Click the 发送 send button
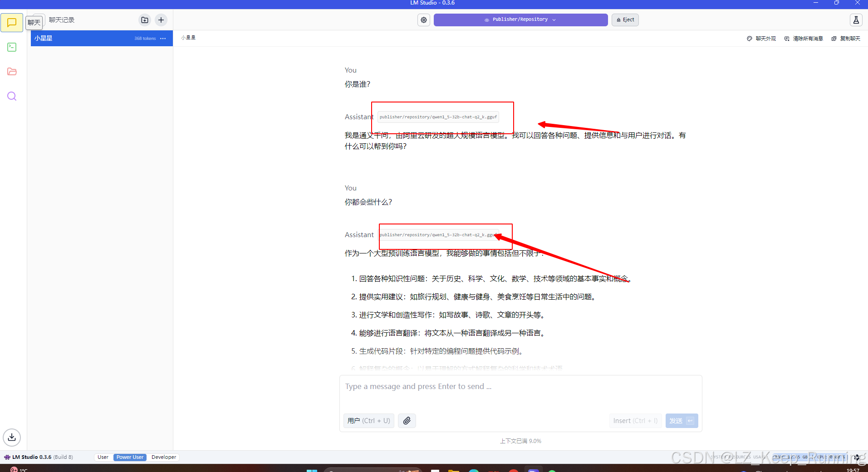Viewport: 868px width, 472px height. click(682, 421)
